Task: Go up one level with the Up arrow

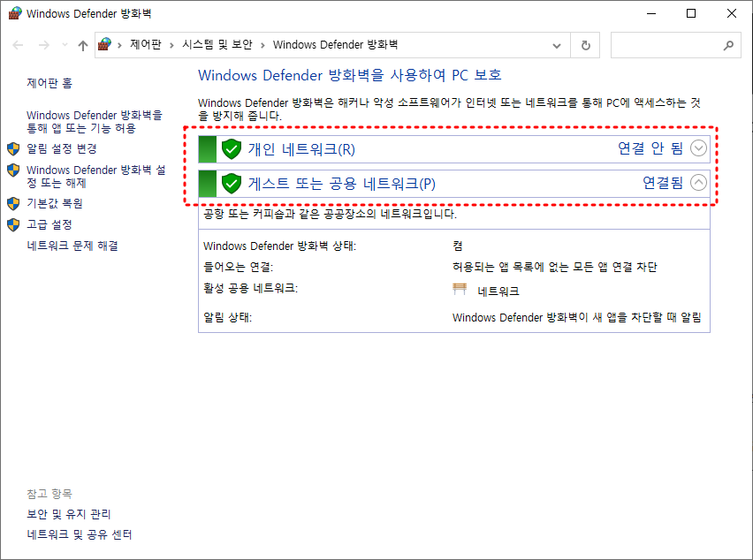Action: (83, 45)
